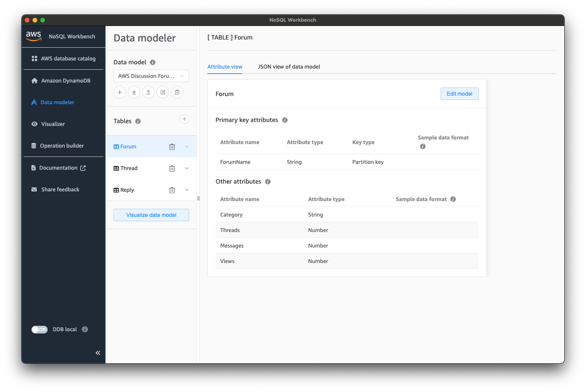Viewport: 586px width, 392px height.
Task: Click Visualize data model button
Action: click(151, 215)
